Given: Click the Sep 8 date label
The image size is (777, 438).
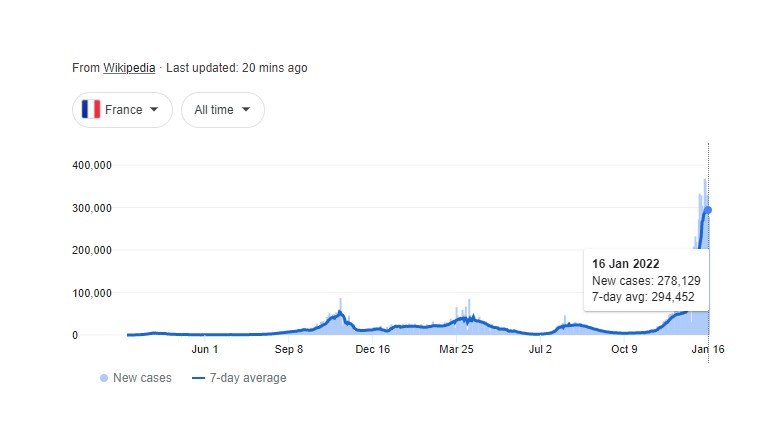Looking at the screenshot, I should [289, 349].
